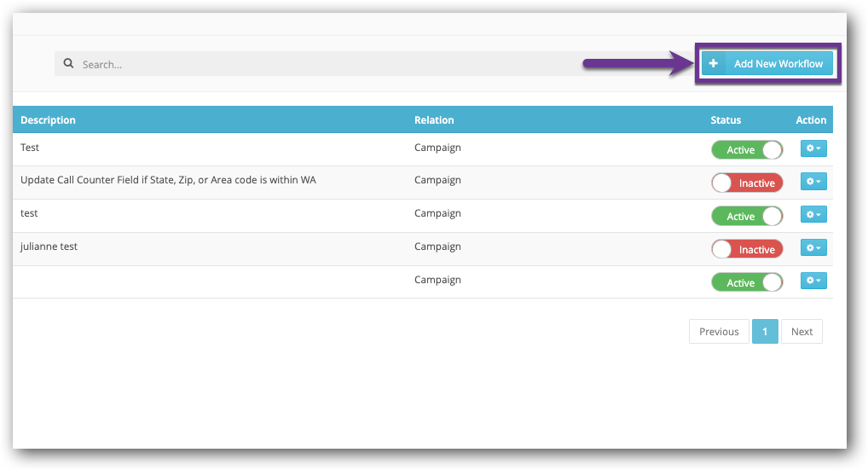
Task: Toggle Inactive status for Update Call Counter workflow
Action: [747, 183]
